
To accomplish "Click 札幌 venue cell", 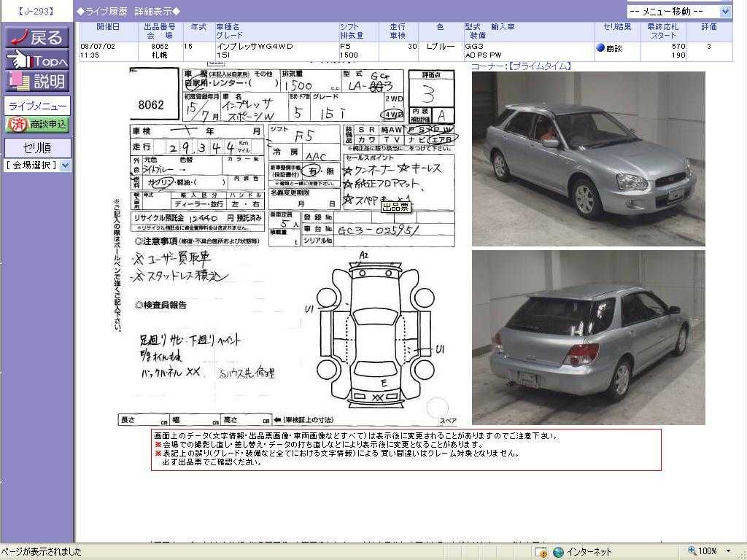I will coord(160,55).
